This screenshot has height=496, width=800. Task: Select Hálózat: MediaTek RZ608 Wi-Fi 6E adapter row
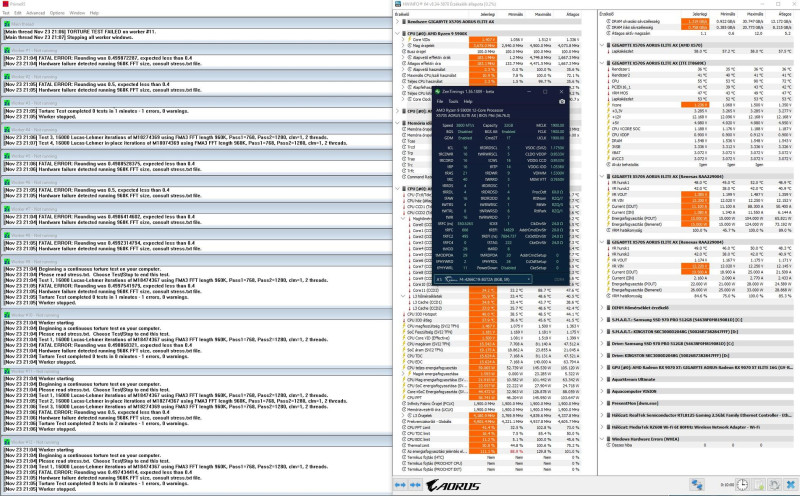pyautogui.click(x=699, y=427)
